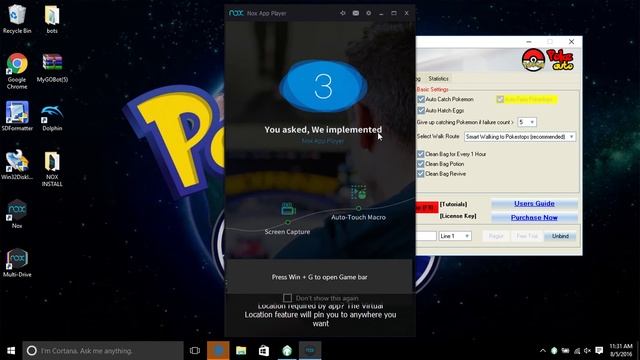The image size is (640, 360).
Task: Click the Cortana search box
Action: point(103,351)
